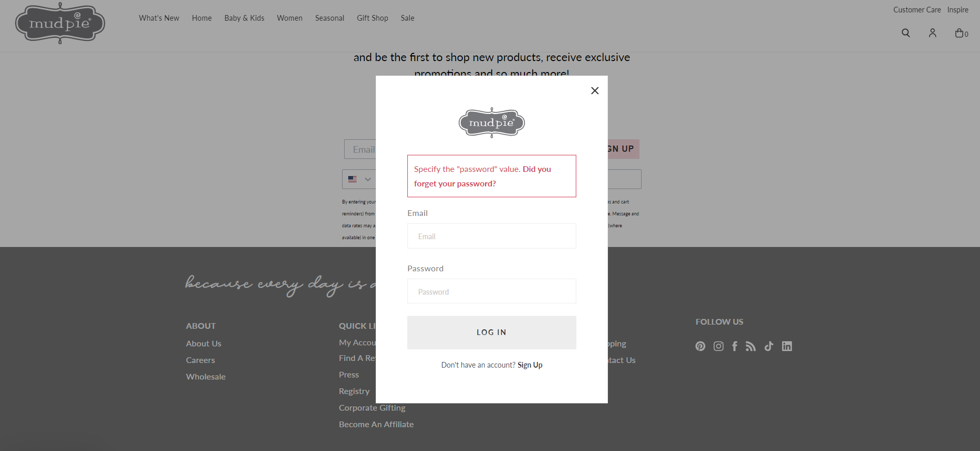This screenshot has width=980, height=451.
Task: Click the Sign Up link
Action: [530, 365]
